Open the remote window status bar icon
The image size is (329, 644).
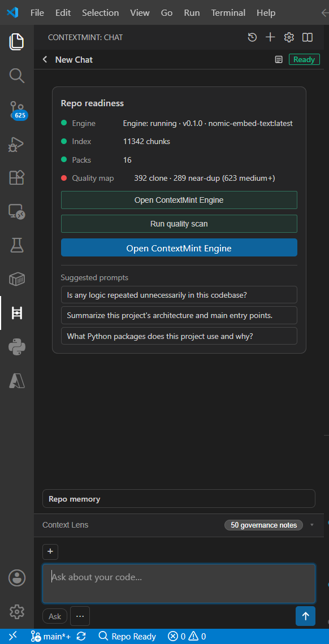(x=13, y=636)
